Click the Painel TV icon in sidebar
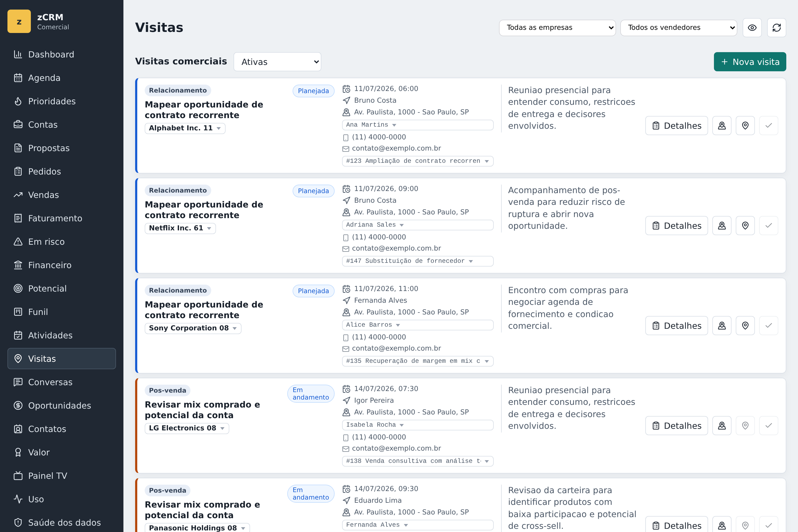This screenshot has width=798, height=532. [x=18, y=476]
